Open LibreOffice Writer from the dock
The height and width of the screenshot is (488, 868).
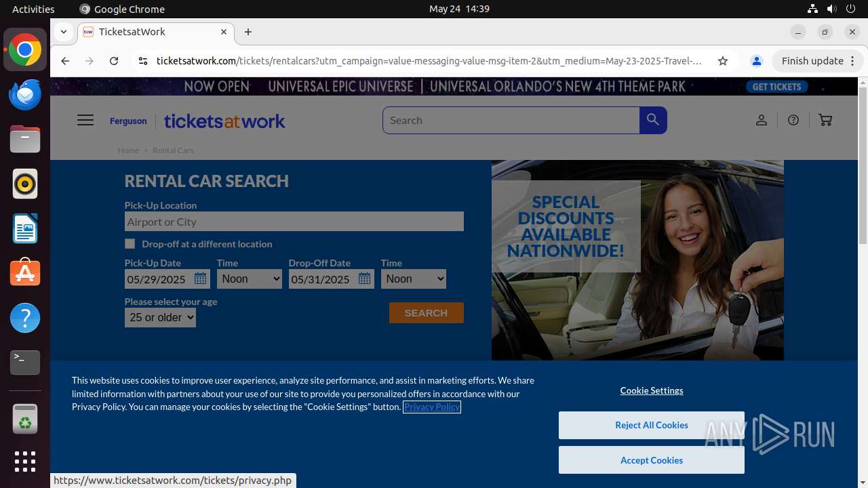click(25, 228)
